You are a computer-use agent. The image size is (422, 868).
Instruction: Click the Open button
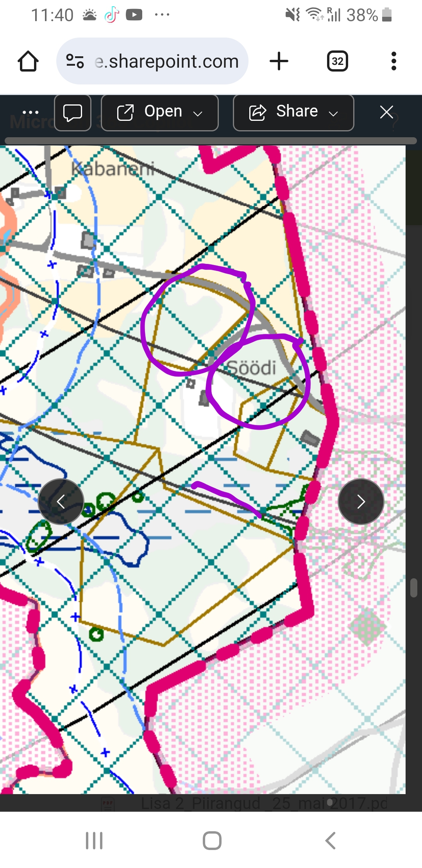[x=150, y=113]
